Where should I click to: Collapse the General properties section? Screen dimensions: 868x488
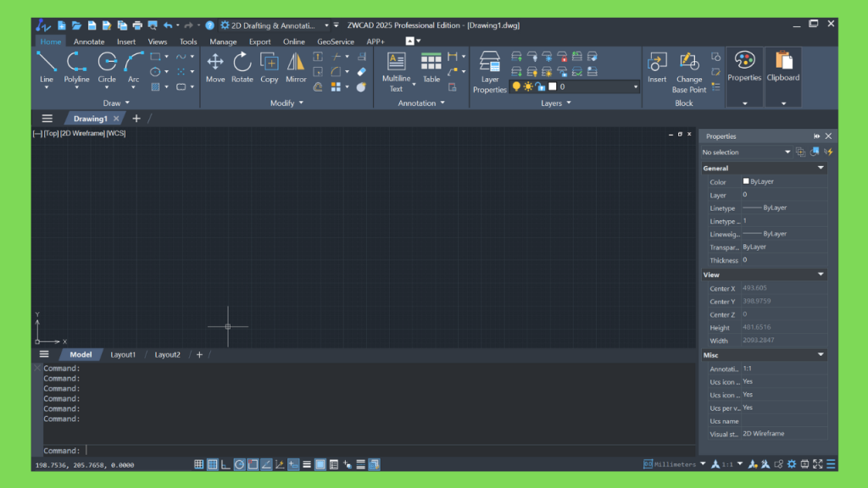click(x=821, y=168)
